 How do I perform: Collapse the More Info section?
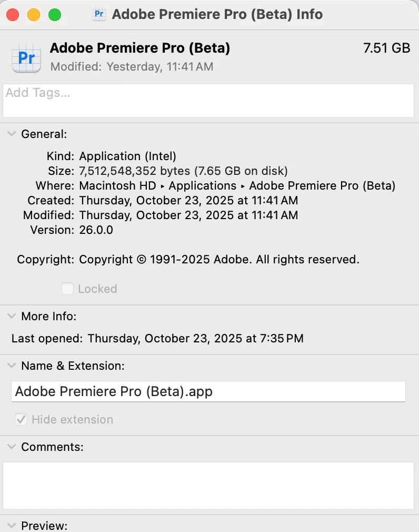(x=12, y=316)
